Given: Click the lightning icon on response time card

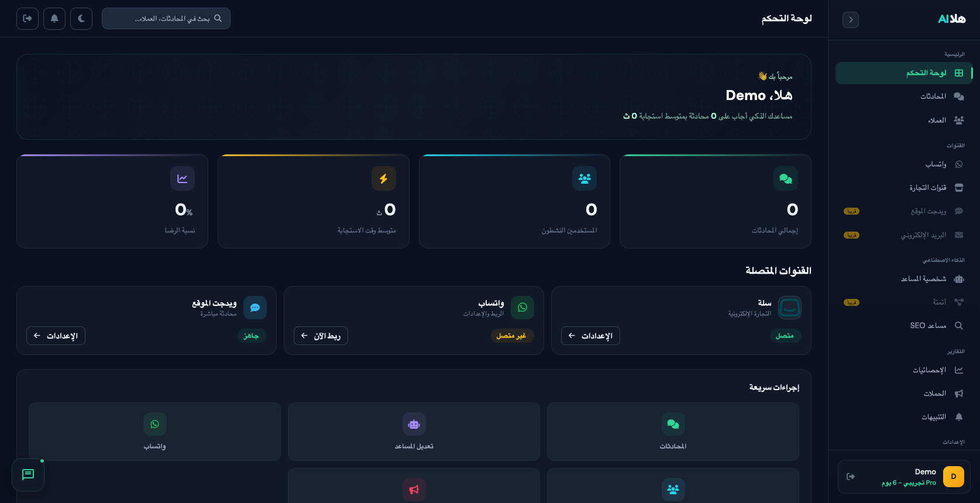Looking at the screenshot, I should click(x=384, y=178).
